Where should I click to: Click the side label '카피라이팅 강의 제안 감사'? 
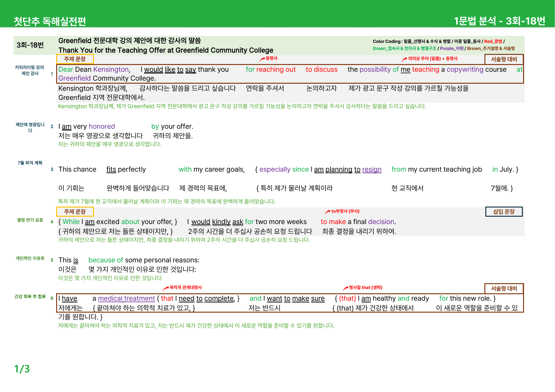30,70
